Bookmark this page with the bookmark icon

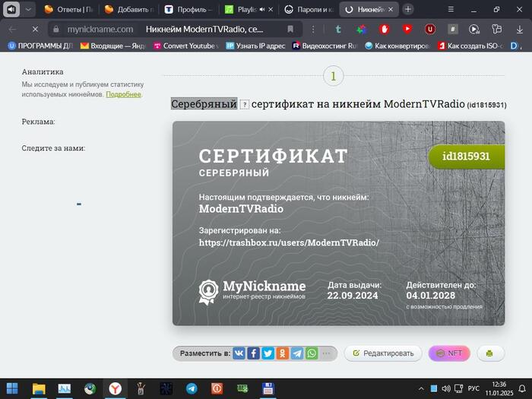point(290,29)
